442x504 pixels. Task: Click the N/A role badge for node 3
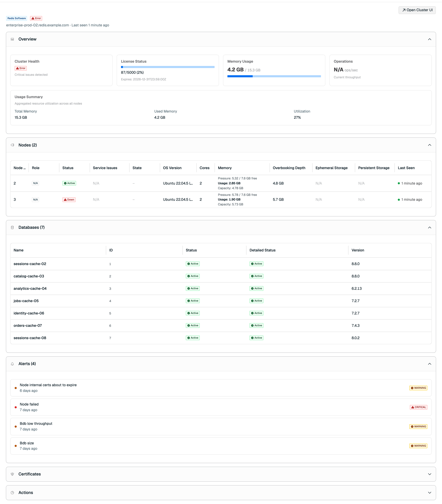coord(35,200)
